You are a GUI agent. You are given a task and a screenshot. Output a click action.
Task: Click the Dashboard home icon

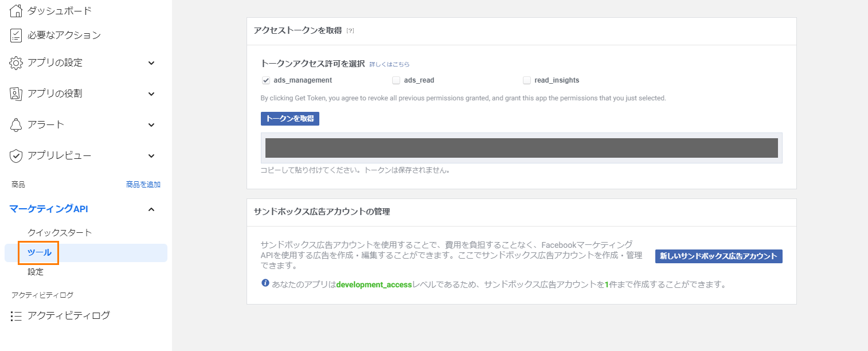pos(16,10)
